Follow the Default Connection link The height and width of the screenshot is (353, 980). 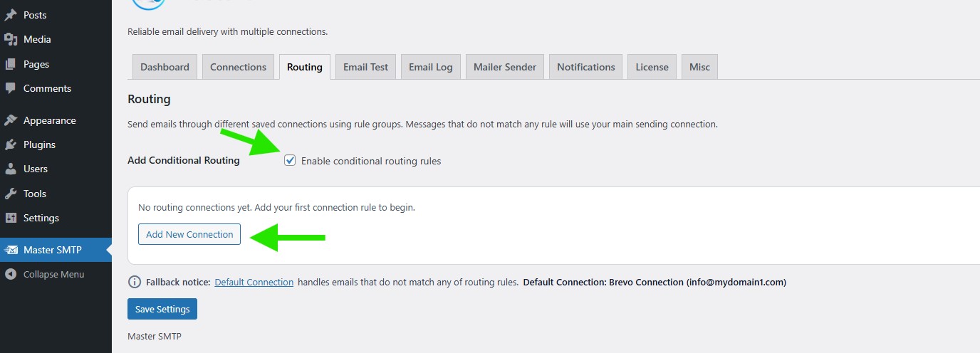coord(254,282)
